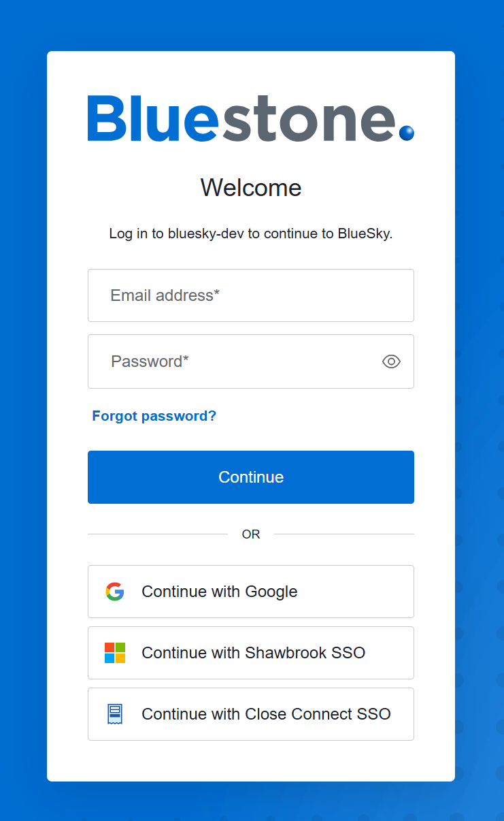Select the Microsoft-style Shawbrook SSO icon
The height and width of the screenshot is (821, 504).
point(115,652)
